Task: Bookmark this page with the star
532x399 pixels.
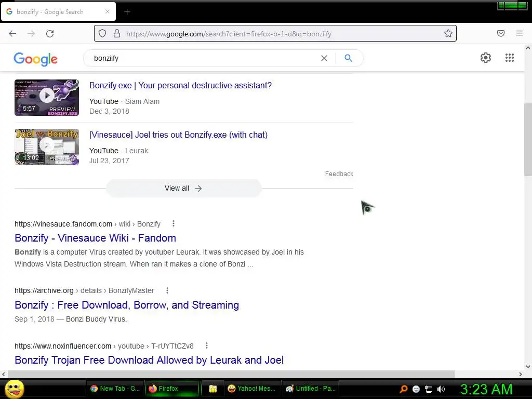Action: [x=448, y=33]
